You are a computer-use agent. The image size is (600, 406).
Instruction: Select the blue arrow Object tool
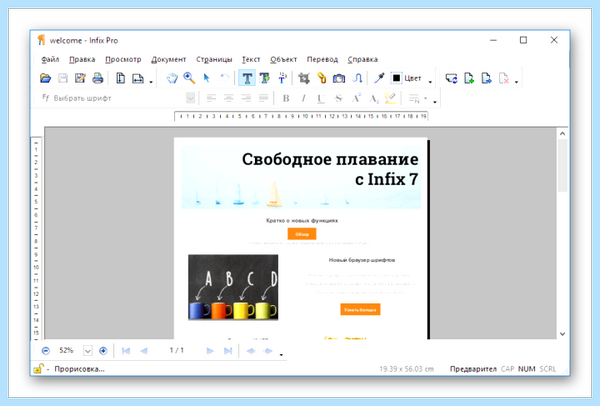coord(207,78)
